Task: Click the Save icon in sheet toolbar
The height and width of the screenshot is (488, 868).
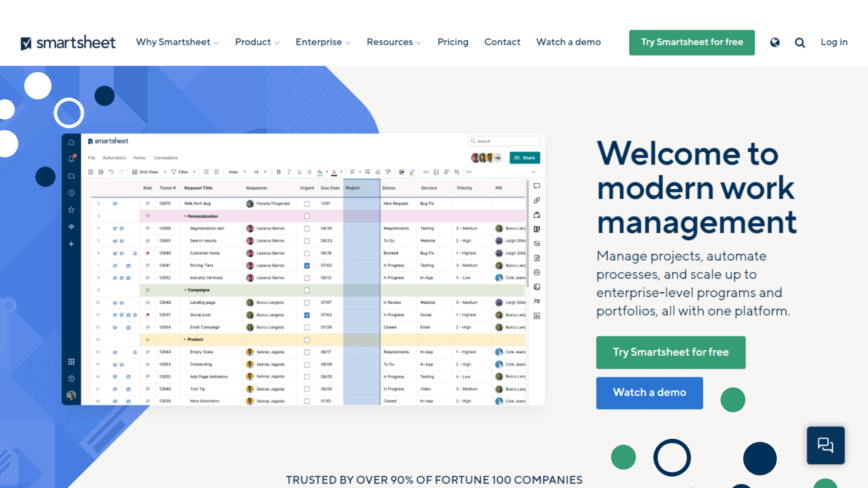Action: pos(90,172)
